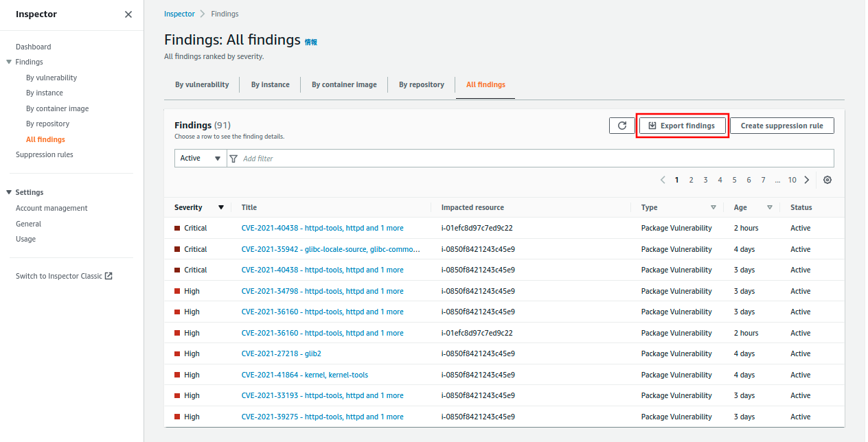This screenshot has width=868, height=442.
Task: Collapse the Findings section in sidebar
Action: pos(8,62)
